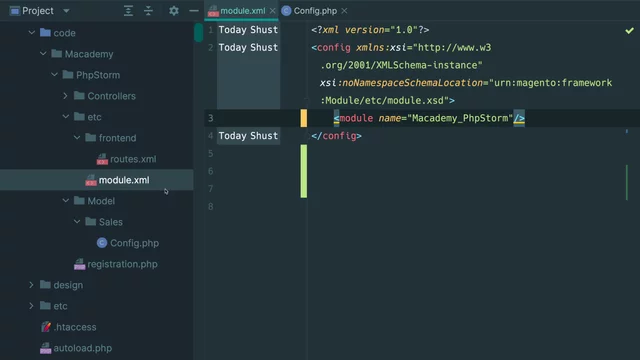
Task: Open the Project view dropdown arrow
Action: coord(66,11)
